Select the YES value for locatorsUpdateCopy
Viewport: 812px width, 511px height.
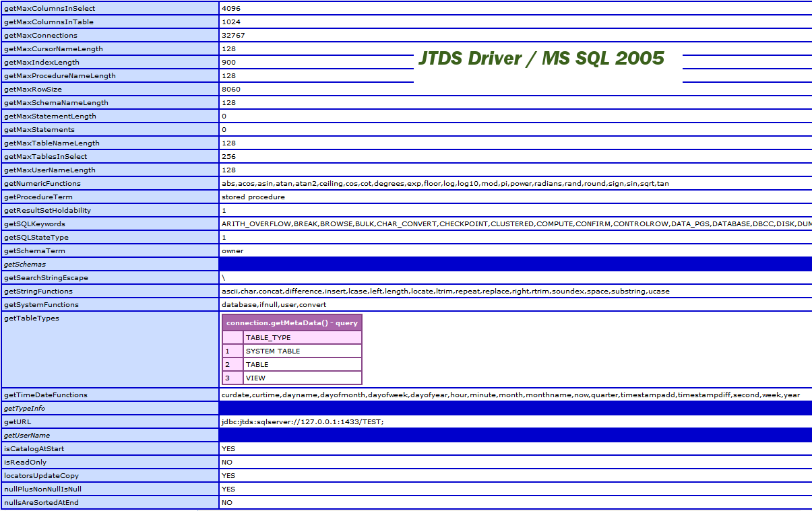point(228,476)
